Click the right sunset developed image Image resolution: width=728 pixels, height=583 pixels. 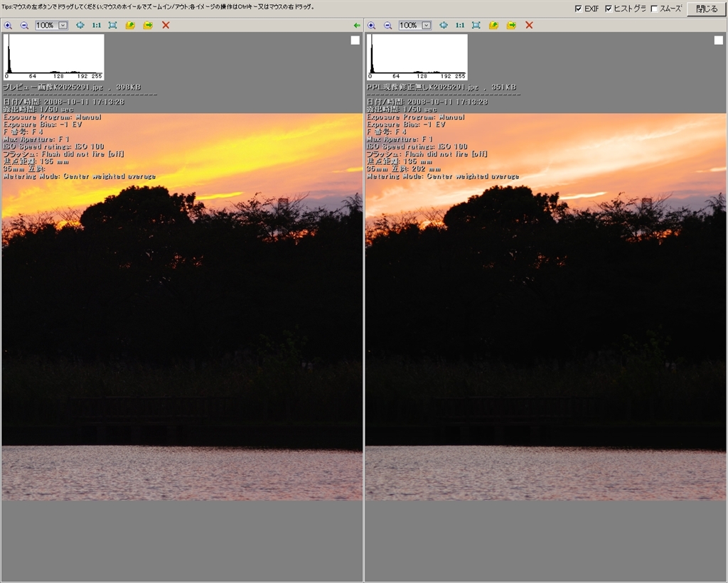[545, 306]
